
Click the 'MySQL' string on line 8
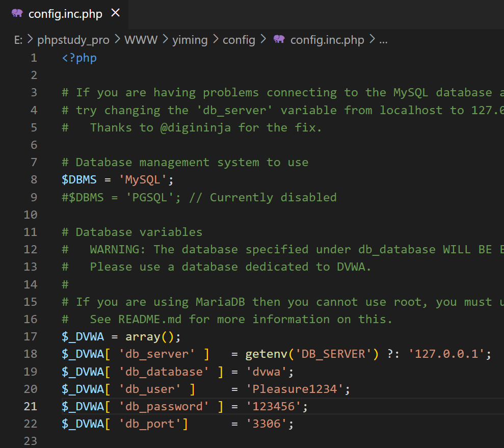(x=142, y=179)
